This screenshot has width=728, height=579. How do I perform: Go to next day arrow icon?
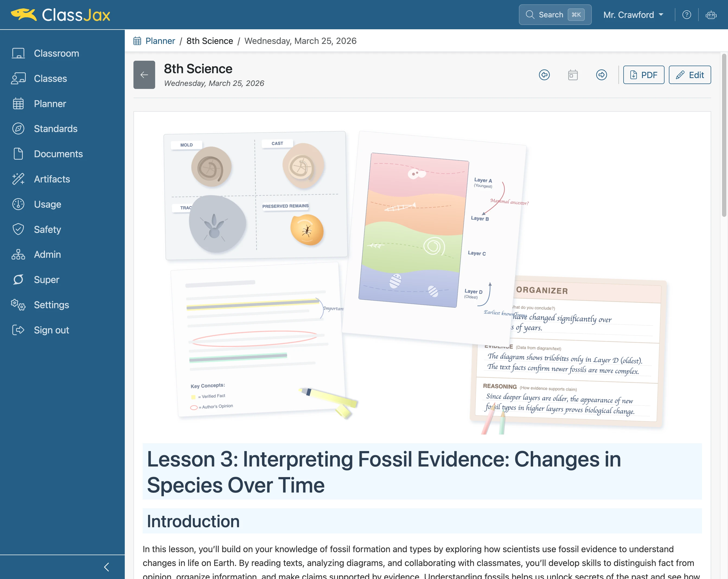point(601,75)
